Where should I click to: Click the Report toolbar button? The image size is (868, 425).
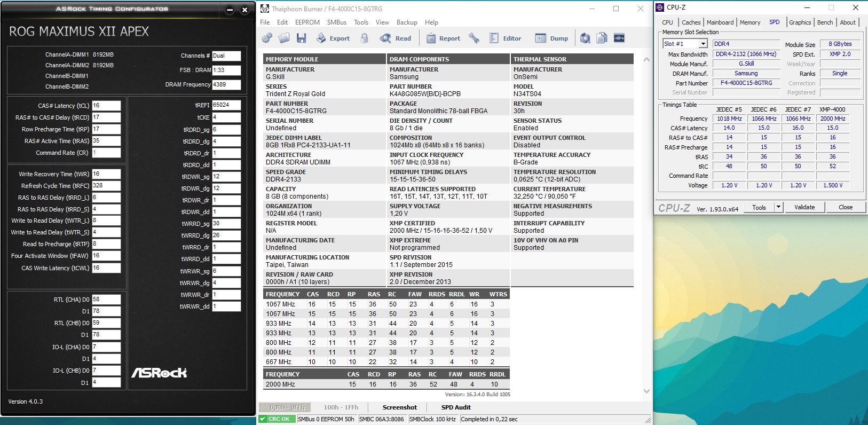tap(443, 38)
